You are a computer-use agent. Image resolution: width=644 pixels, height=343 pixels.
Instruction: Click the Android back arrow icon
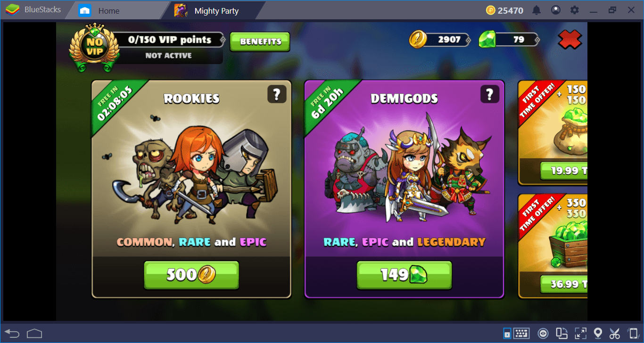coord(13,333)
